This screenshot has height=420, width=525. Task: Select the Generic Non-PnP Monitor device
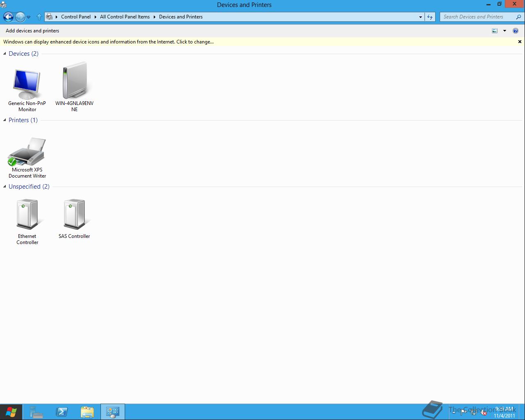27,90
